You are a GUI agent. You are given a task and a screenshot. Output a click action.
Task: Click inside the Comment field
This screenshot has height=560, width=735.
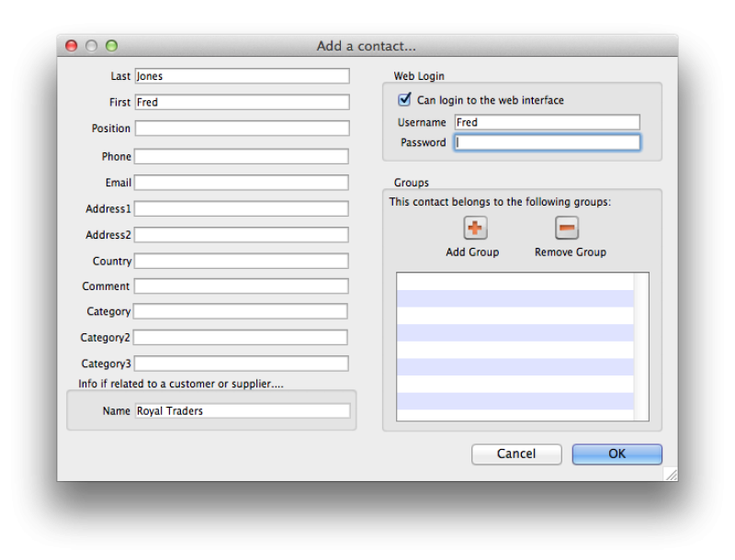click(241, 286)
